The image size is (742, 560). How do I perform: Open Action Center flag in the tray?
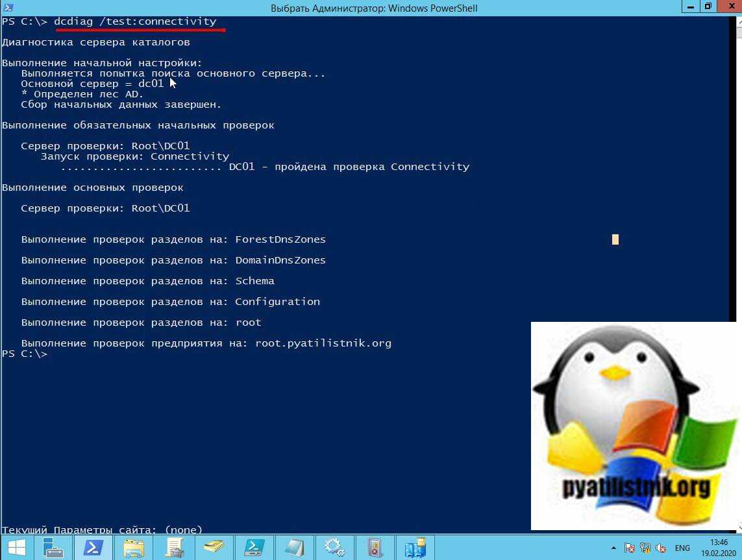[x=629, y=548]
